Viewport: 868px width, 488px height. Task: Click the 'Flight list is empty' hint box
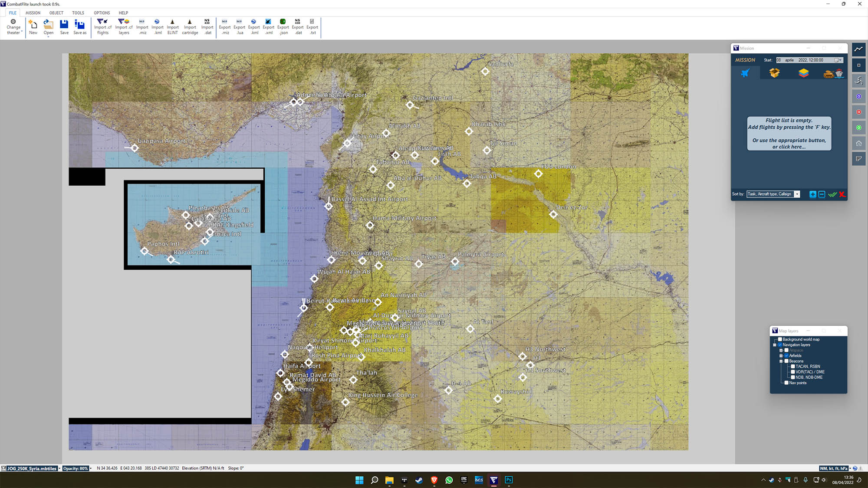click(x=789, y=133)
